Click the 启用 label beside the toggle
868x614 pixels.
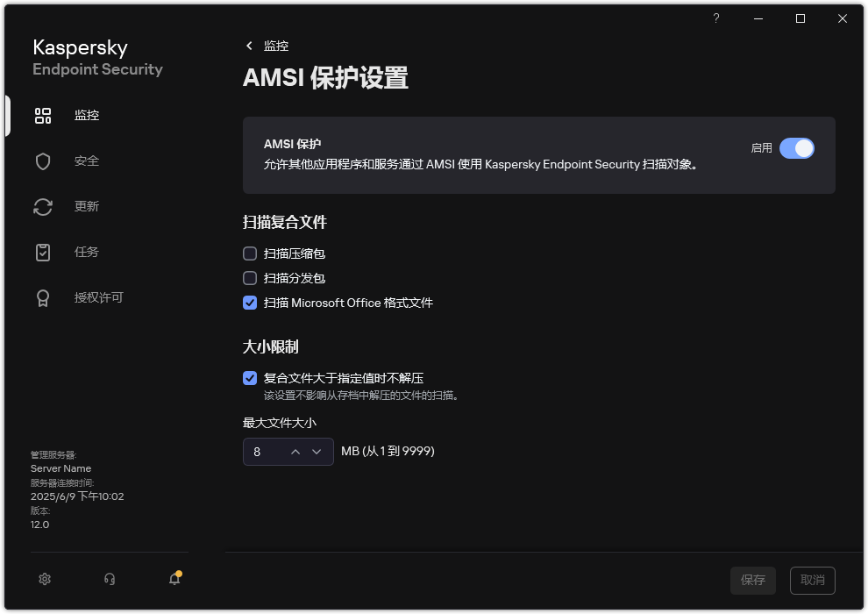(x=761, y=148)
